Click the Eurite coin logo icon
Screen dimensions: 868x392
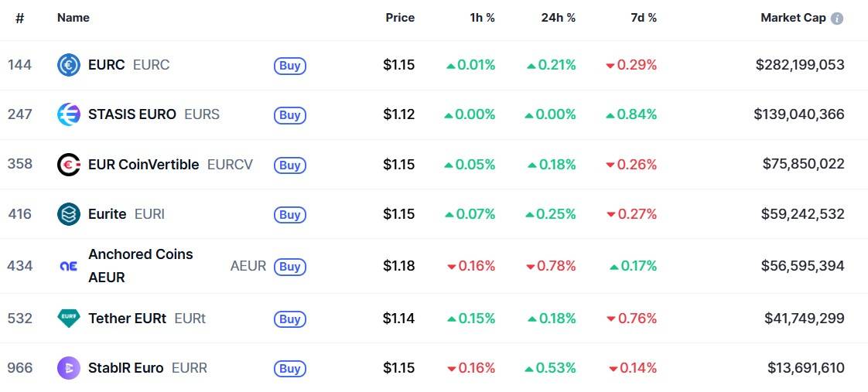point(69,214)
